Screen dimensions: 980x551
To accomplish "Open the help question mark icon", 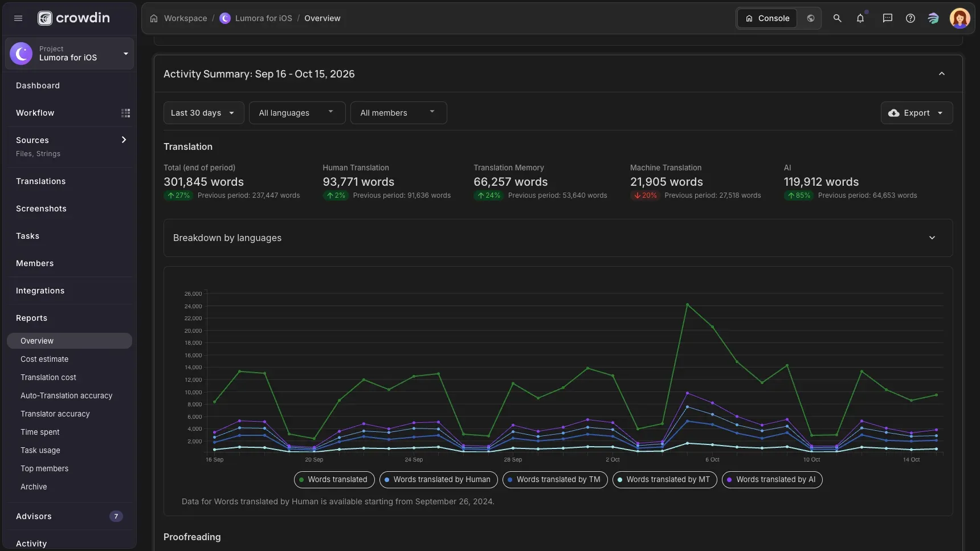I will point(910,18).
